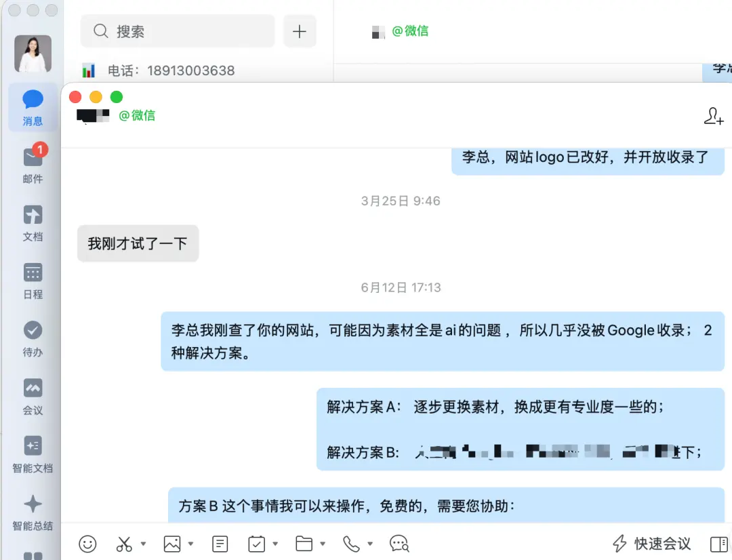Toggle the right side panel

[719, 544]
